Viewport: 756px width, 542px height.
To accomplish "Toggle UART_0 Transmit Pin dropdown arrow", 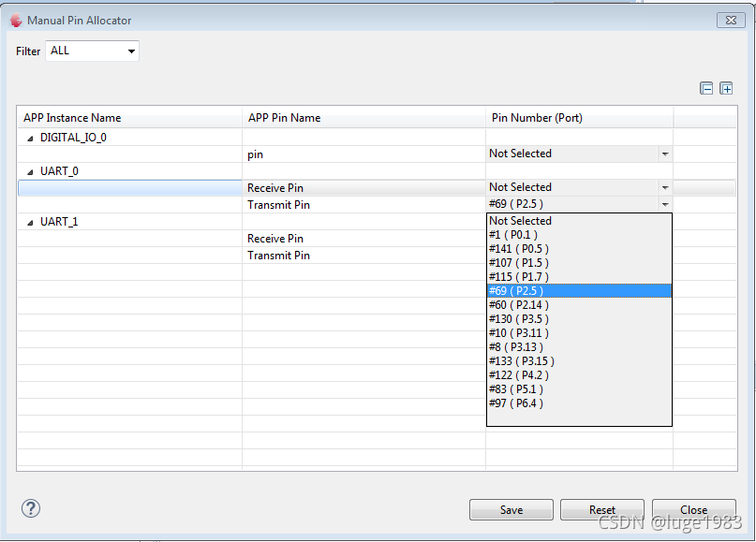I will click(665, 204).
